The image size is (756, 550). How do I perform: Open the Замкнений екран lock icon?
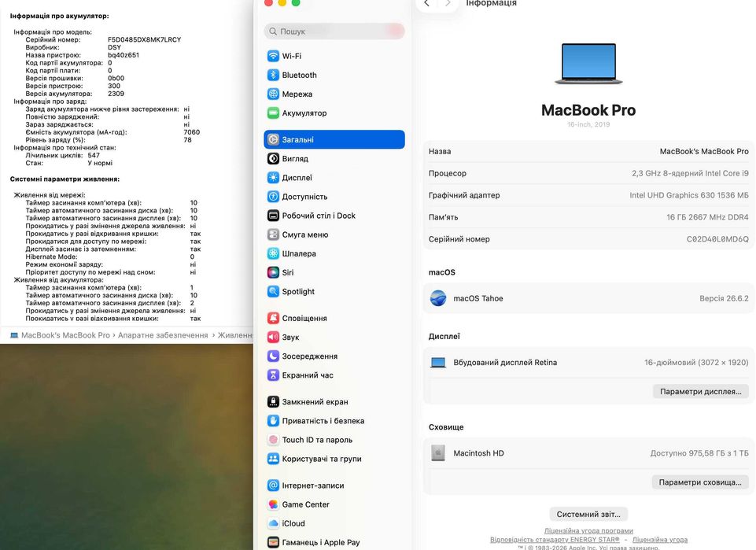273,401
